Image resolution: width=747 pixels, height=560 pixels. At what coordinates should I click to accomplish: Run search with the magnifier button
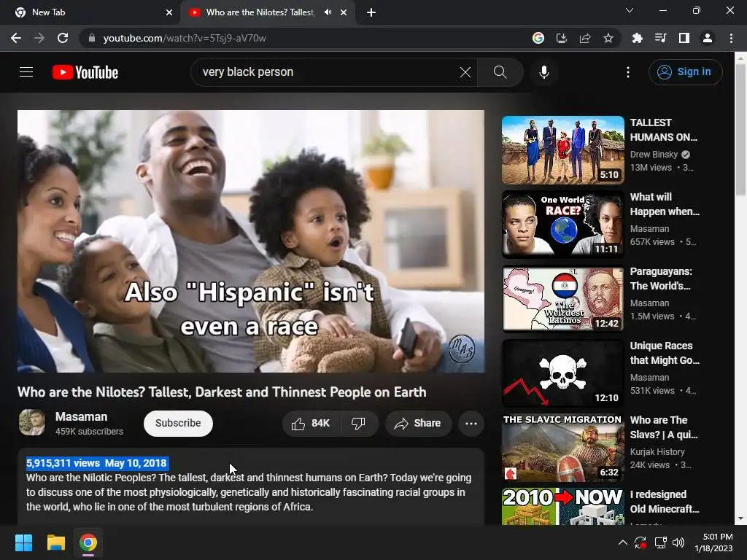tap(500, 72)
